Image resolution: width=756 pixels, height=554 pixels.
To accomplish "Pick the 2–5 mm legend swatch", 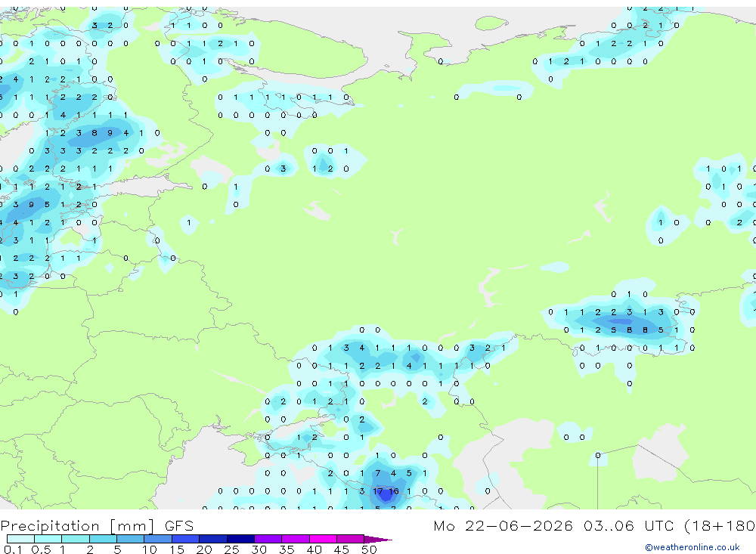I will coord(103,539).
